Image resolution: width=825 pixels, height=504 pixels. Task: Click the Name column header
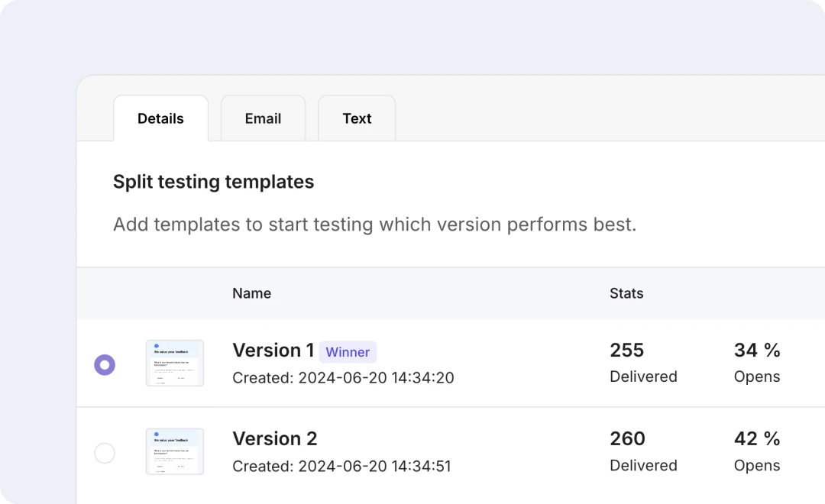251,293
